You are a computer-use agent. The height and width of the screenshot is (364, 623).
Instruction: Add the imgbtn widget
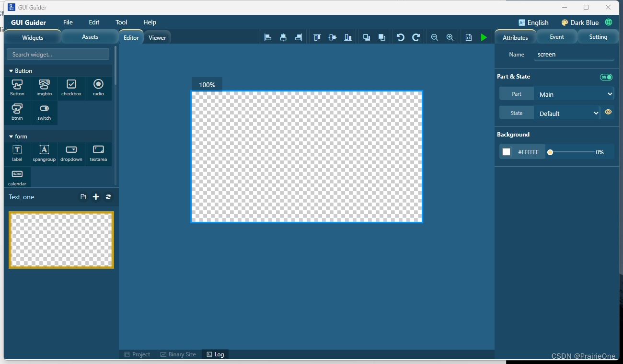[44, 88]
